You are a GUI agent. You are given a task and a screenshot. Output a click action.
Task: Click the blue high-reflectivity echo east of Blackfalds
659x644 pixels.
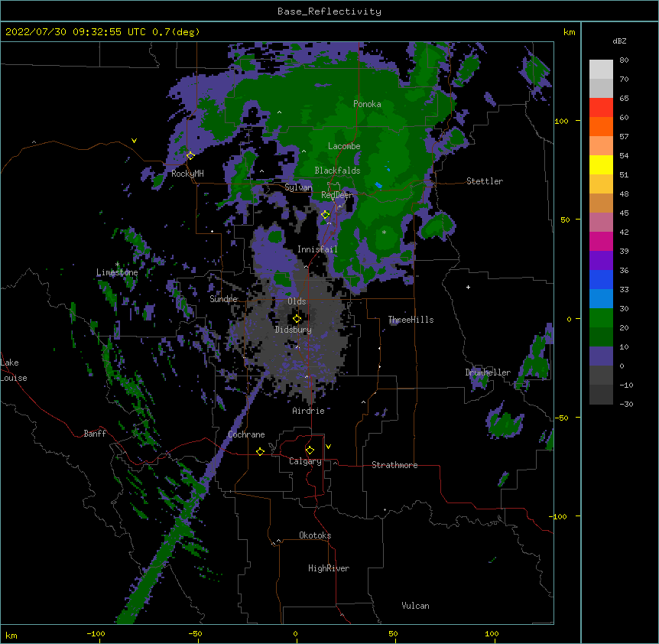pos(378,185)
